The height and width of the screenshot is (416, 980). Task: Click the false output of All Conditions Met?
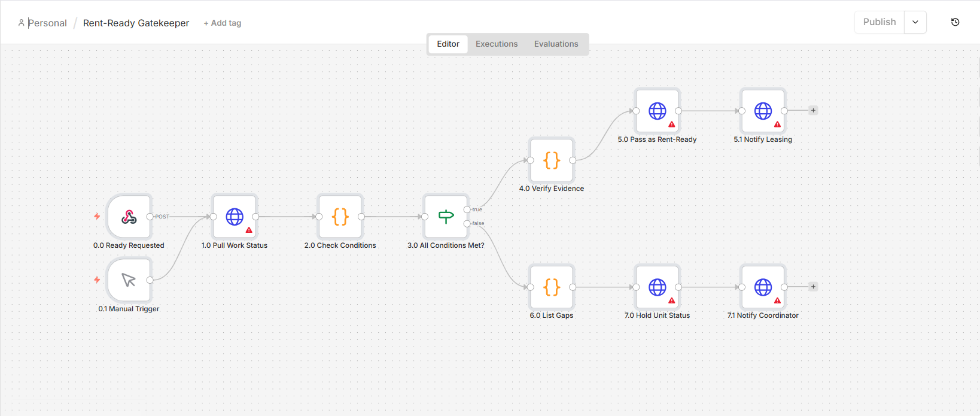point(467,223)
